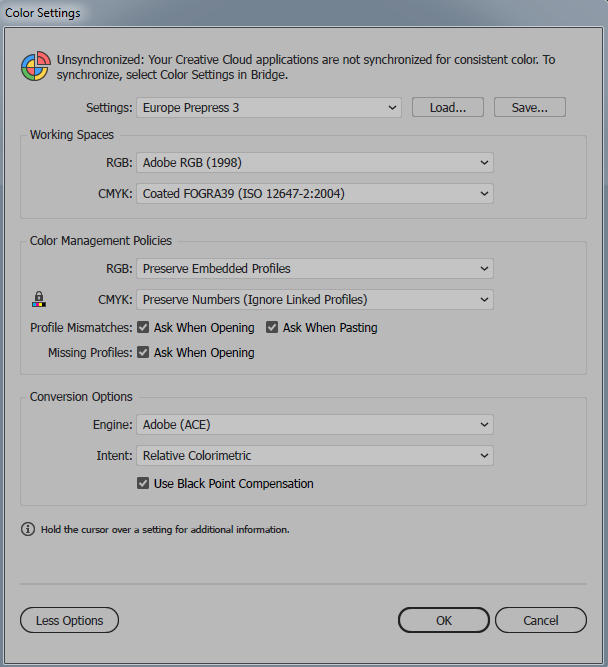This screenshot has height=667, width=608.
Task: Open the RGB color management policy dropdown
Action: 315,268
